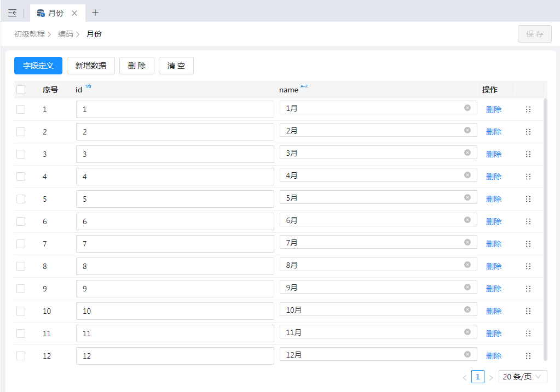This screenshot has height=392, width=560.
Task: Open a new tab with plus icon
Action: [95, 13]
